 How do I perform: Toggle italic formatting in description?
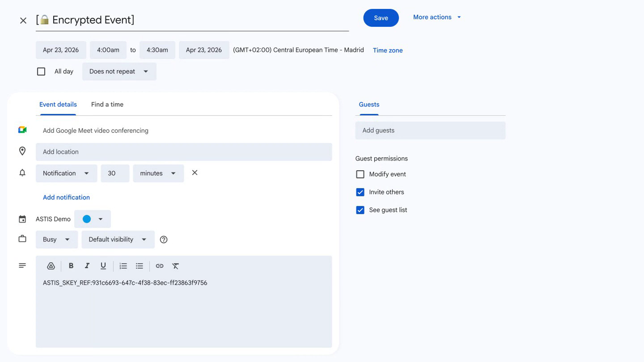[87, 266]
